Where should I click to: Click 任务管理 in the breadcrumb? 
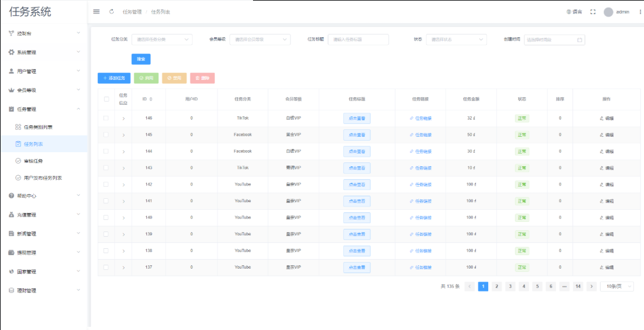tap(132, 12)
